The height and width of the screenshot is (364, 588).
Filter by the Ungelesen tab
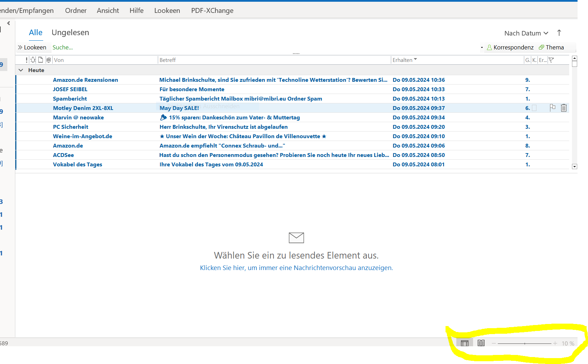click(70, 32)
